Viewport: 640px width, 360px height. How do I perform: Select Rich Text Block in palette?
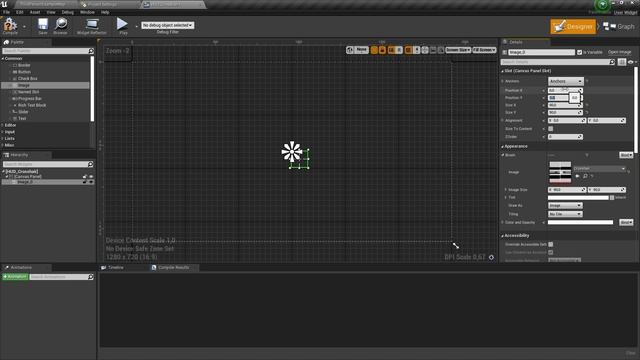[31, 105]
